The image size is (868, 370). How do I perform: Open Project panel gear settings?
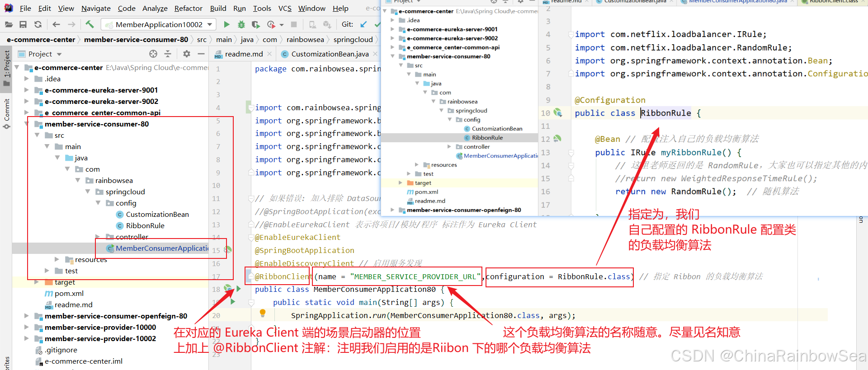pyautogui.click(x=186, y=54)
